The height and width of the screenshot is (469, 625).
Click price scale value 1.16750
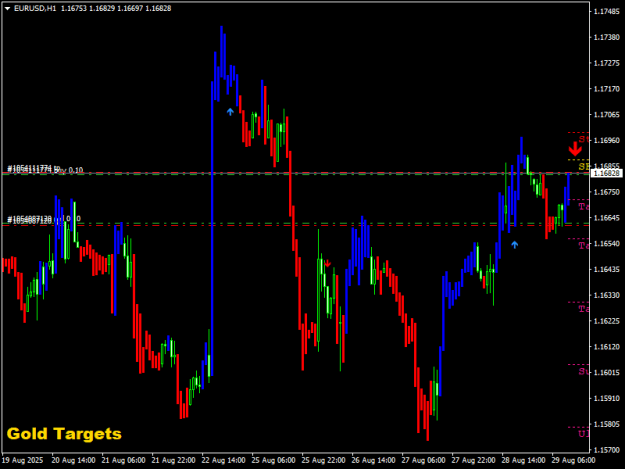pos(607,192)
